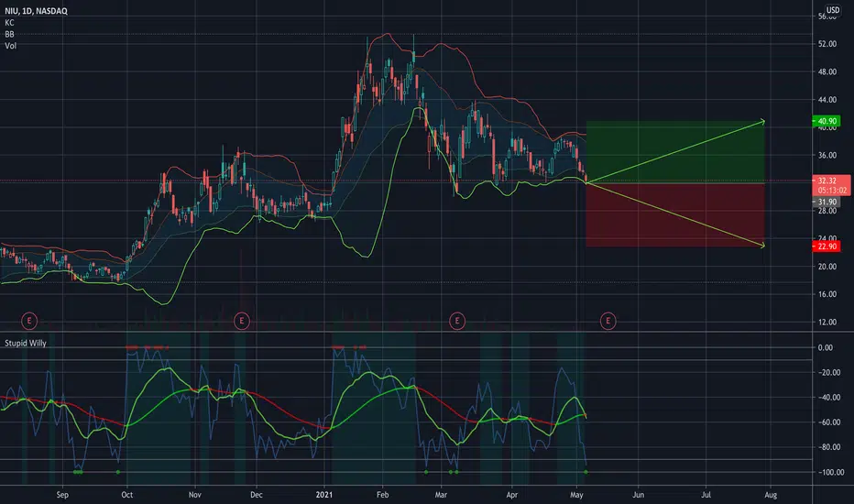
Task: Open the USD currency selector
Action: coord(833,10)
